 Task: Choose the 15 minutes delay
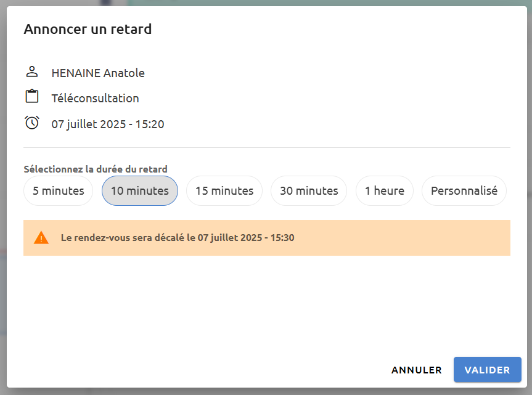point(224,190)
